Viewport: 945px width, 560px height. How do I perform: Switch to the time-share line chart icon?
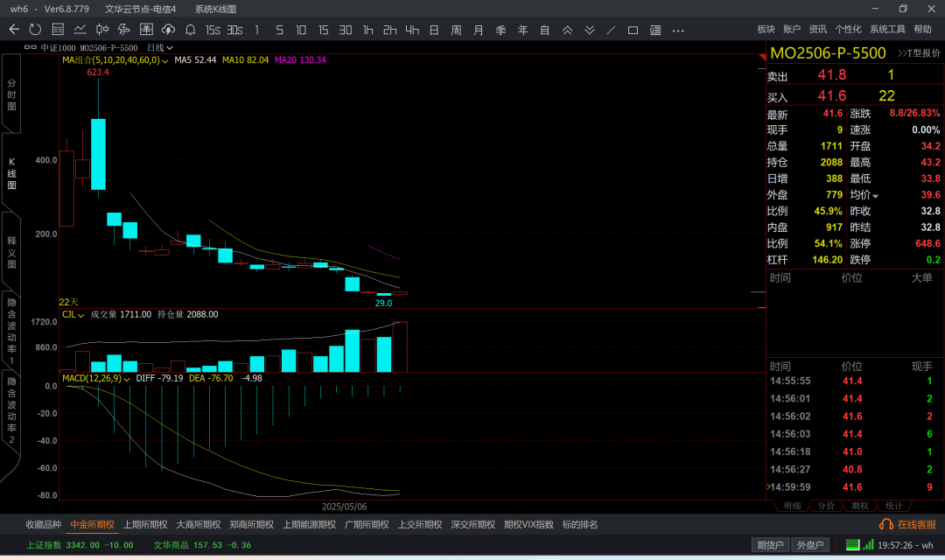pos(80,30)
